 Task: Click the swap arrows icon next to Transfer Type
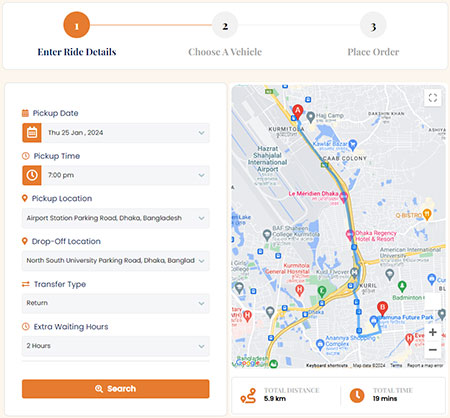[26, 284]
